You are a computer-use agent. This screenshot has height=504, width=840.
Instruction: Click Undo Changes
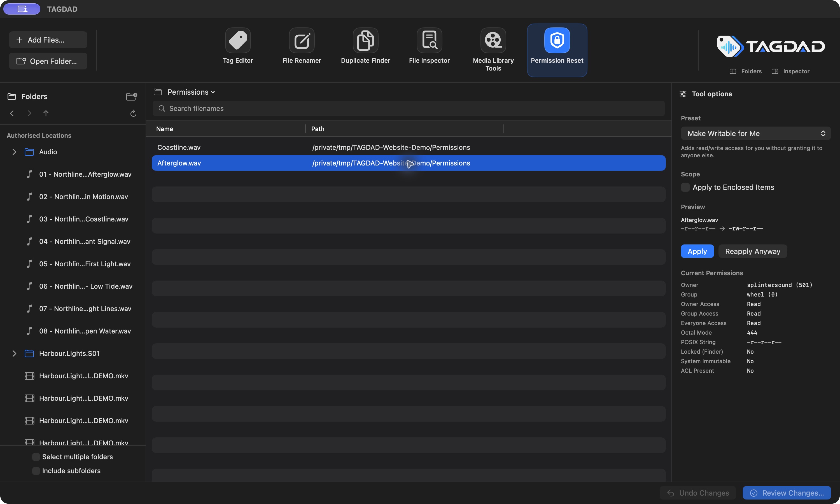(x=697, y=493)
